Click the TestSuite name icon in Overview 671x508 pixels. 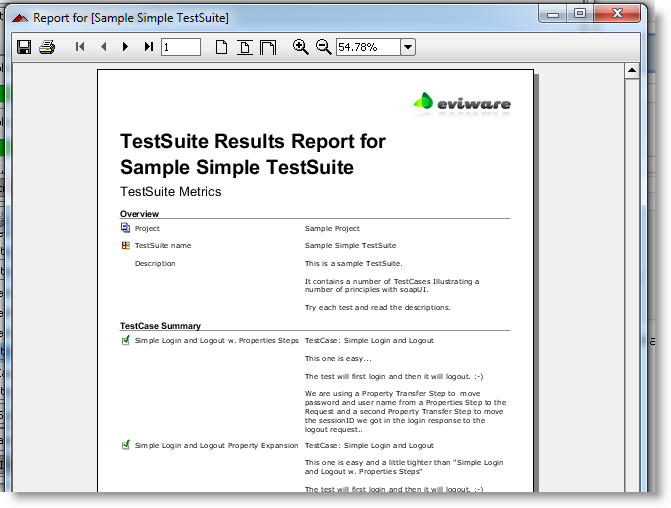(x=125, y=245)
